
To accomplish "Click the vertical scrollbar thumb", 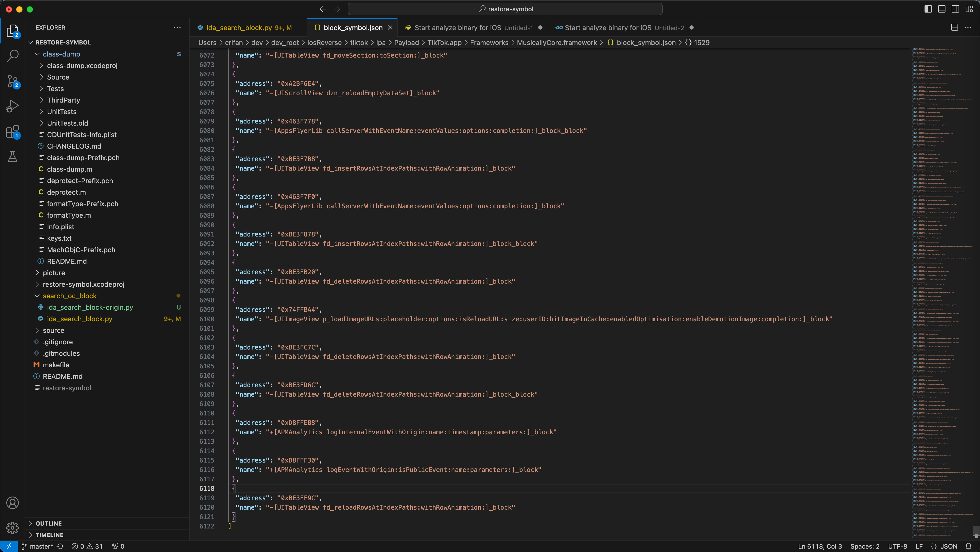I will 976,531.
